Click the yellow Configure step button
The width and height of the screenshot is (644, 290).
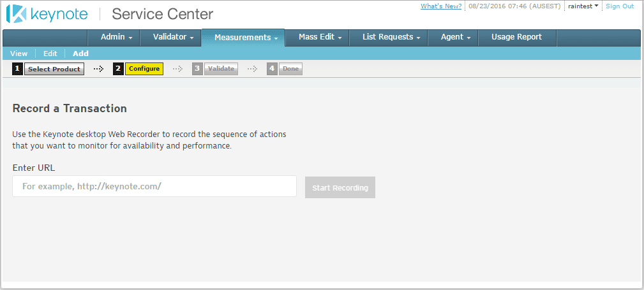point(144,69)
